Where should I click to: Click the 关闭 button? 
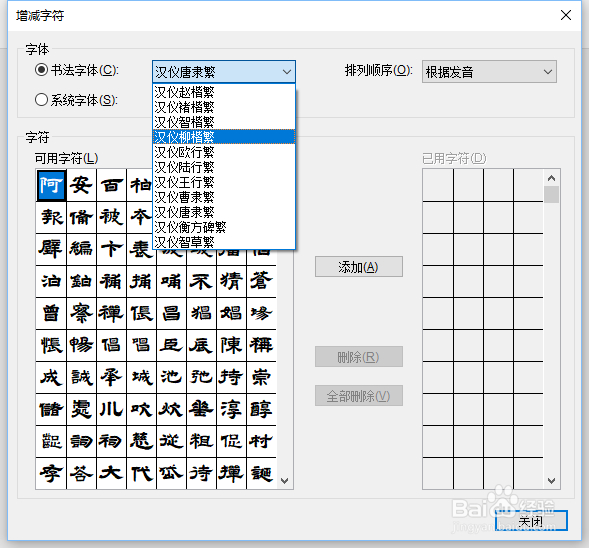click(531, 521)
